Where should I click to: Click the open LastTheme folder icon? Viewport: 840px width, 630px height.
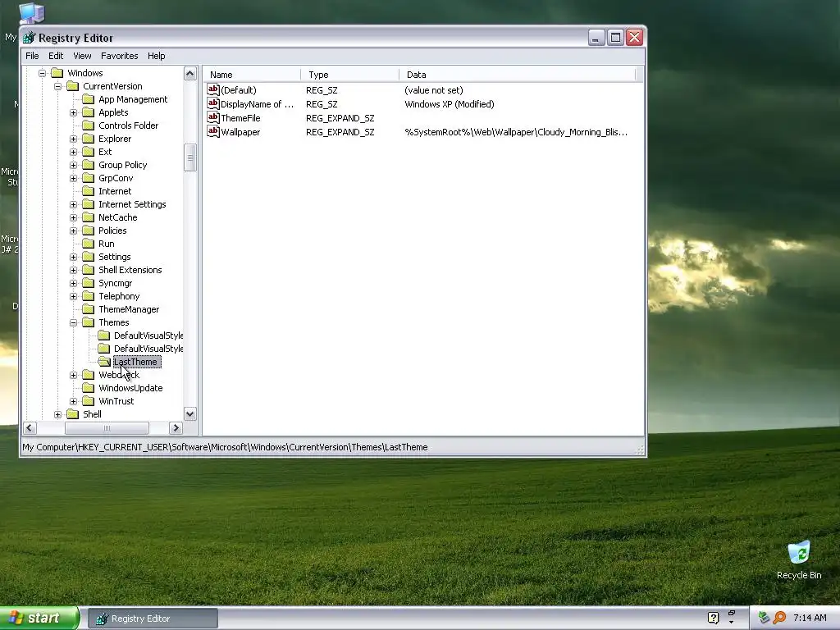[104, 362]
